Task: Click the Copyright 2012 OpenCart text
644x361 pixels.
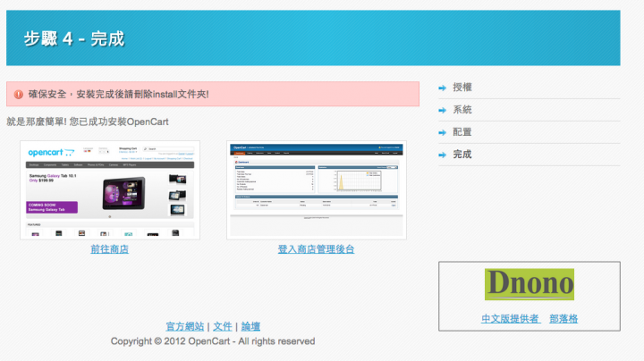Action: 213,341
